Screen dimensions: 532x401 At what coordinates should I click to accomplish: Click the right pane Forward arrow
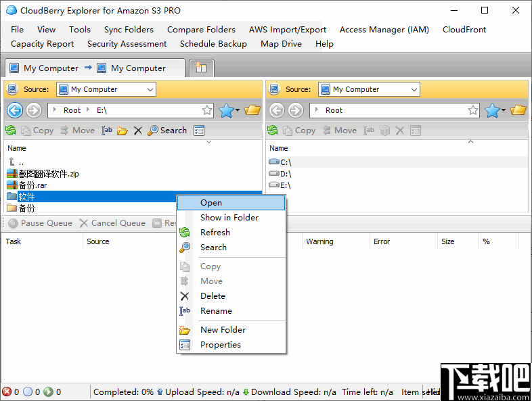pos(296,110)
